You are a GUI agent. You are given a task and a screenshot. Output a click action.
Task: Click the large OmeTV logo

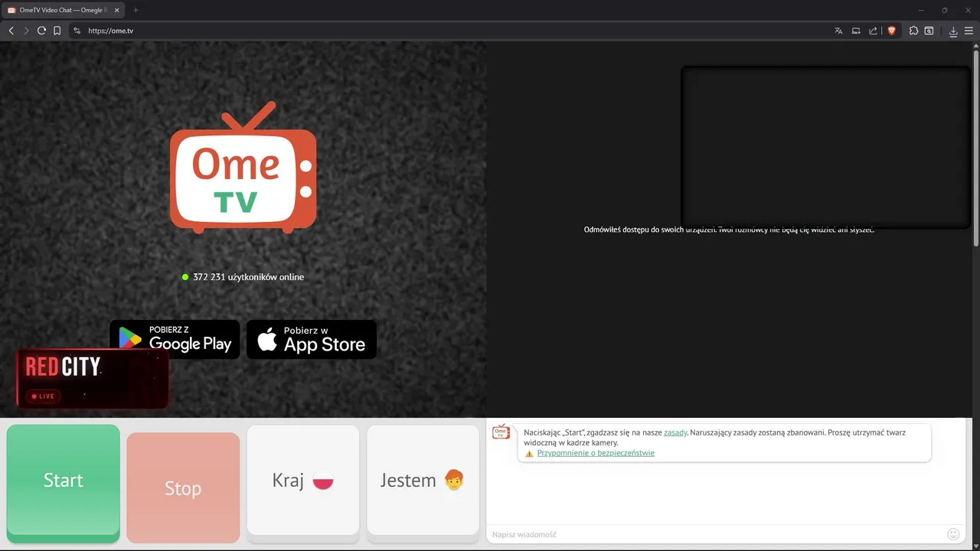point(243,168)
